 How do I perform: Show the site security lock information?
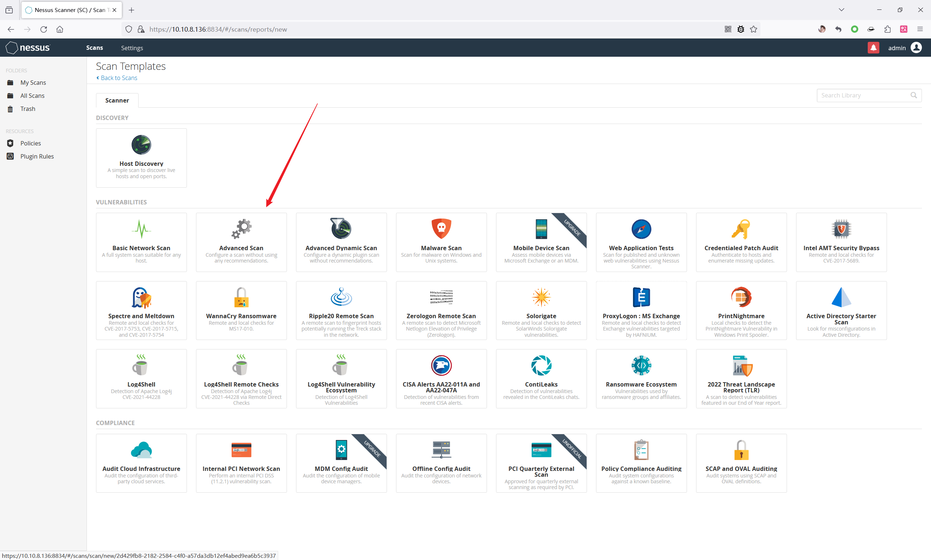[141, 29]
